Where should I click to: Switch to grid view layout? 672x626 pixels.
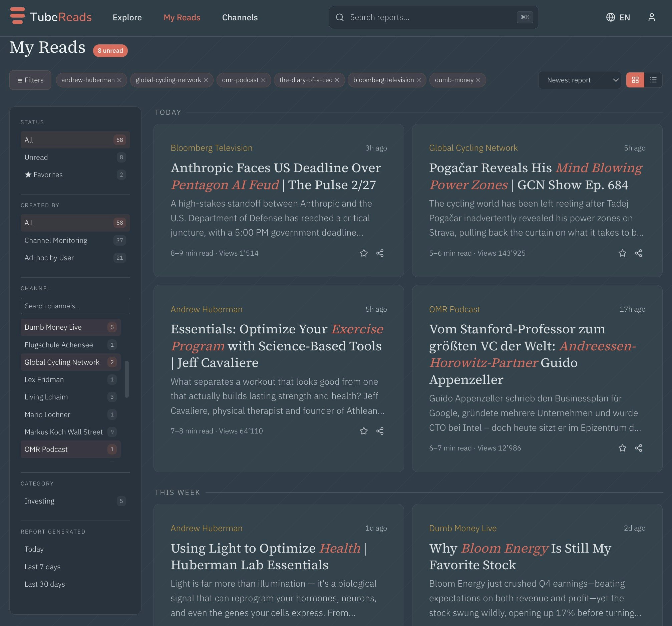tap(636, 80)
